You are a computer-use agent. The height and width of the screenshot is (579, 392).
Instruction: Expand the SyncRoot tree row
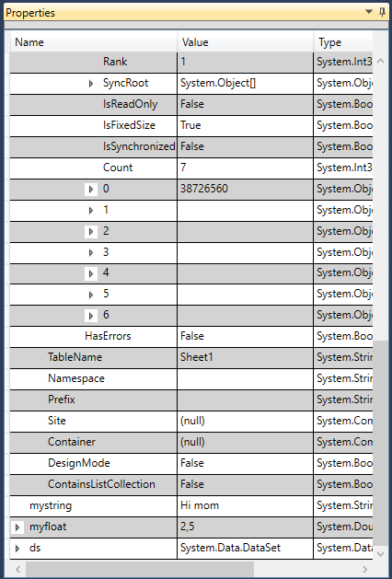(91, 84)
